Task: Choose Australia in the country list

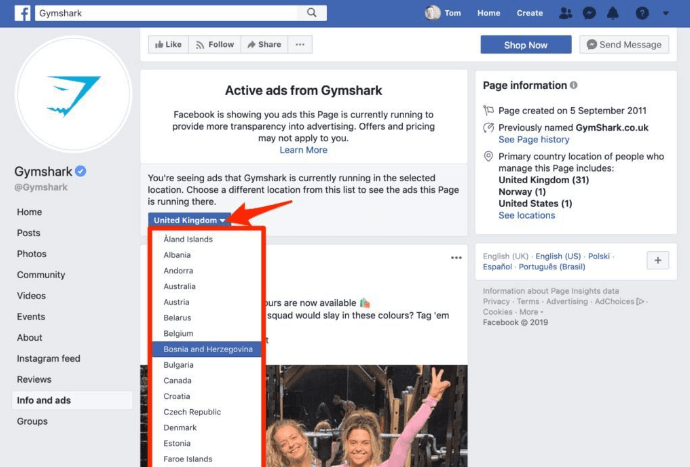Action: pyautogui.click(x=181, y=286)
